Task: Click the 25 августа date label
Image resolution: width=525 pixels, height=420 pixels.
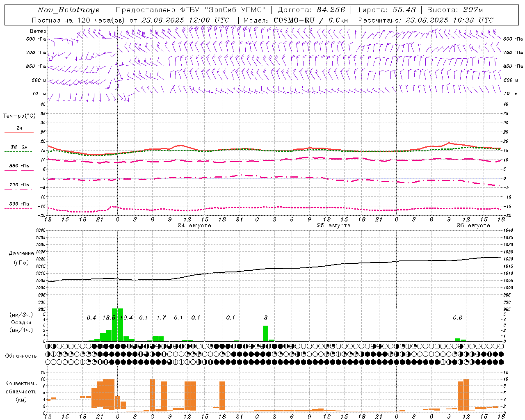Action: click(334, 226)
